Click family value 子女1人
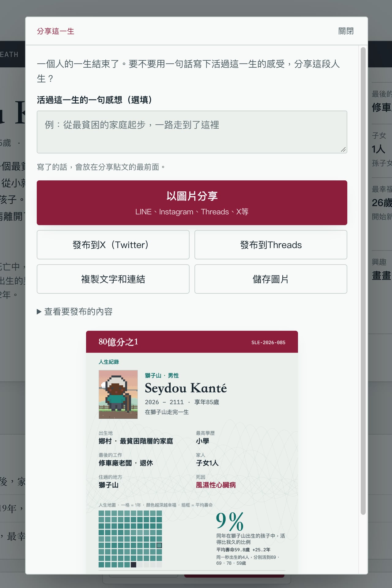The image size is (392, 588). pos(207,463)
